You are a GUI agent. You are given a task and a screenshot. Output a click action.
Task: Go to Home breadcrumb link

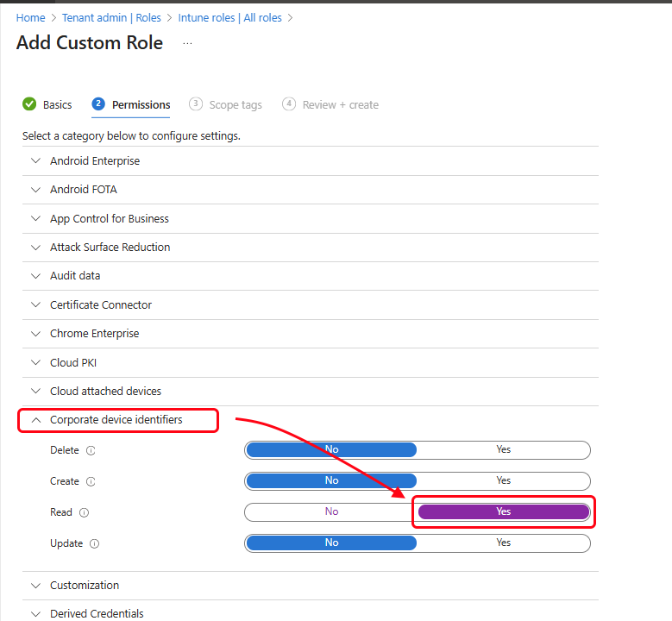click(31, 17)
